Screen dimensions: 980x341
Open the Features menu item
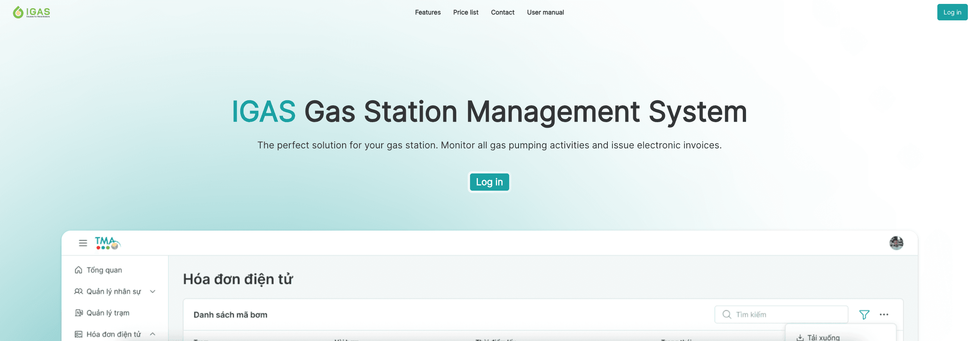click(x=428, y=13)
